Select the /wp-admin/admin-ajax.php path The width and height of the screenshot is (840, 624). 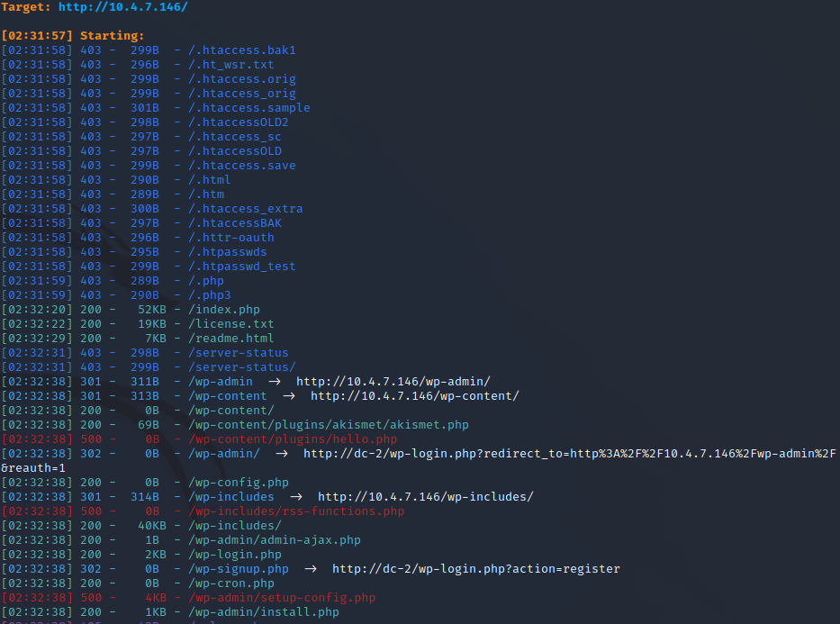(x=275, y=540)
